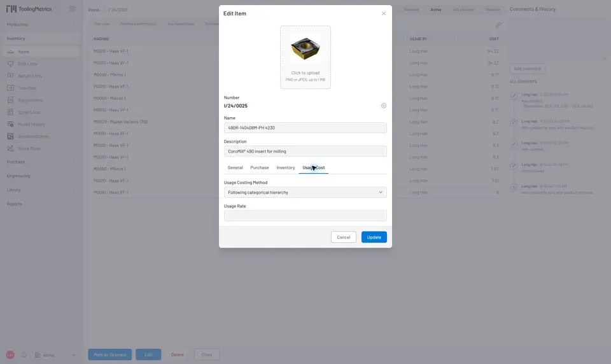Click the MACHINE column header

[x=101, y=39]
